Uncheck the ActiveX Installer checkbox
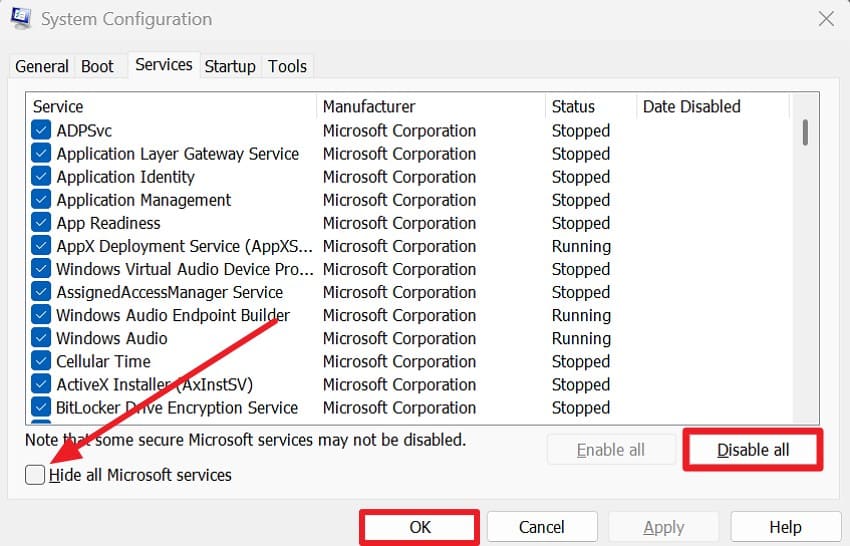The height and width of the screenshot is (546, 850). [x=41, y=384]
